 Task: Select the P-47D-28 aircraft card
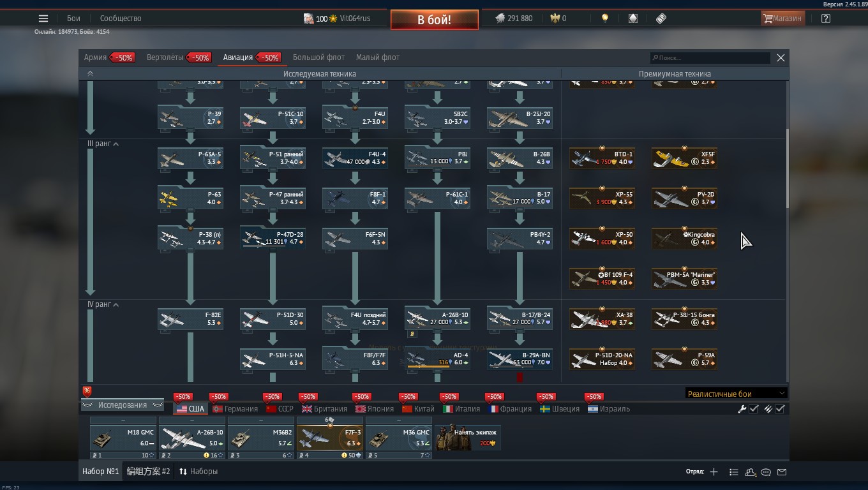coord(273,239)
